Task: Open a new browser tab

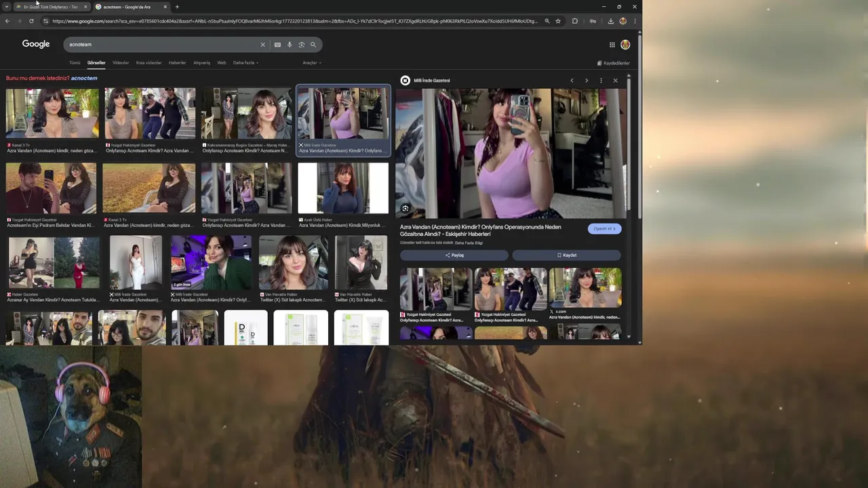Action: click(x=177, y=7)
